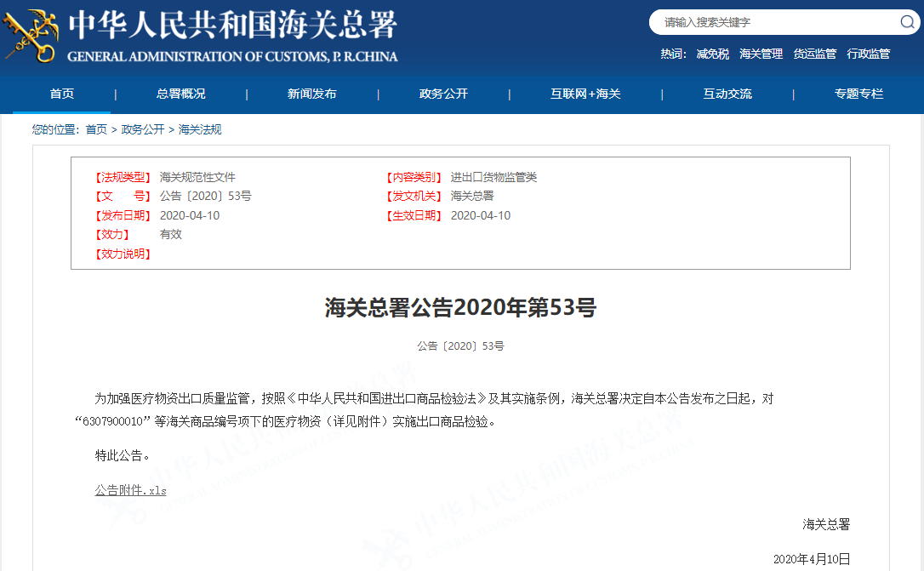Type in the search keyword field
Screen dimensions: 924x571
(774, 22)
